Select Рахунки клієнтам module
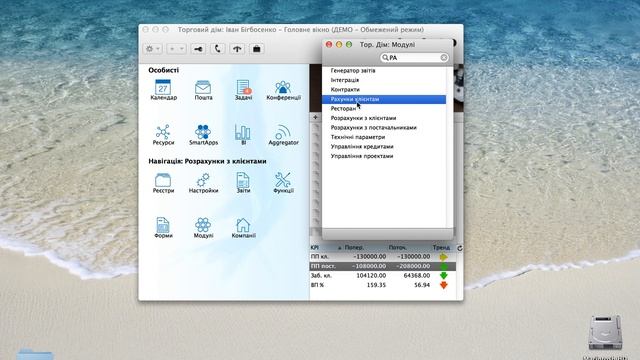640x360 pixels. 384,99
